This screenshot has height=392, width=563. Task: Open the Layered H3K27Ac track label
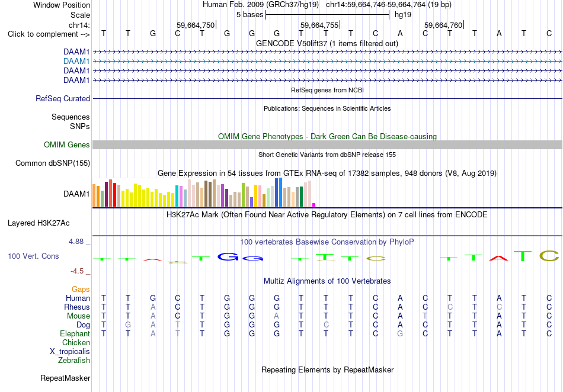pos(39,223)
